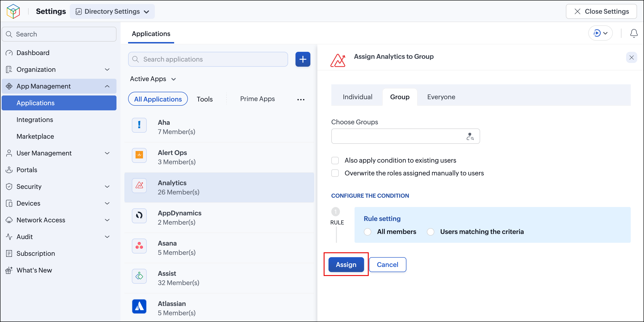Click the group lookup icon in Choose Groups
Viewport: 644px width, 322px height.
tap(470, 136)
